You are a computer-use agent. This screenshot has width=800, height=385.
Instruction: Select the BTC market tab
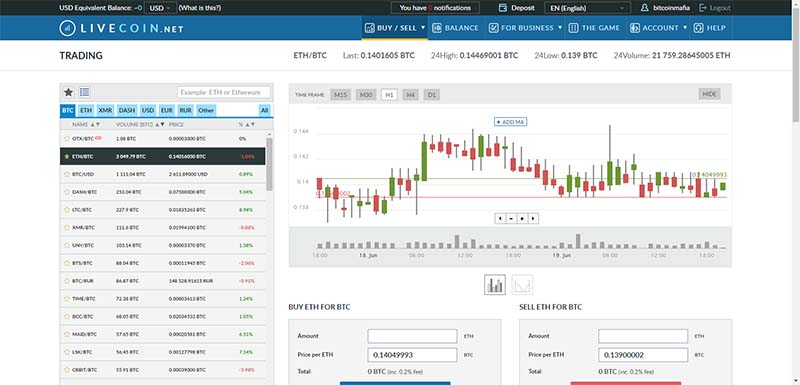point(68,110)
